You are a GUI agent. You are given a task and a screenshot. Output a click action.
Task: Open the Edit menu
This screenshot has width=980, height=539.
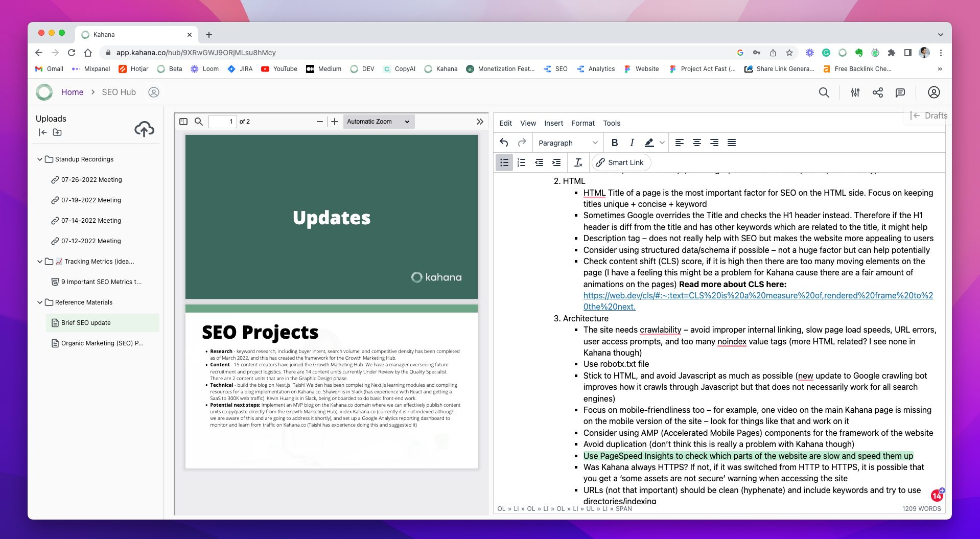505,123
